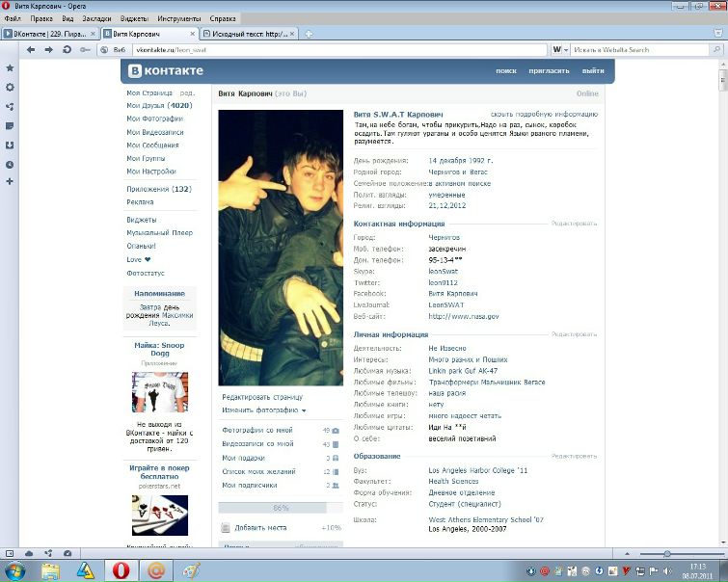Click the browser back arrow button

click(x=31, y=49)
